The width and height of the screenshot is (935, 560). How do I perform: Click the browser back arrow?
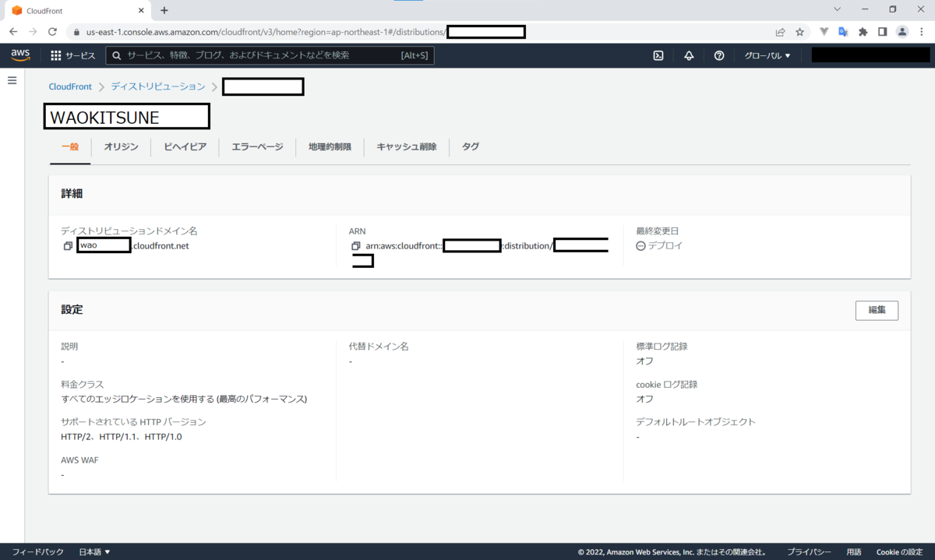click(13, 32)
